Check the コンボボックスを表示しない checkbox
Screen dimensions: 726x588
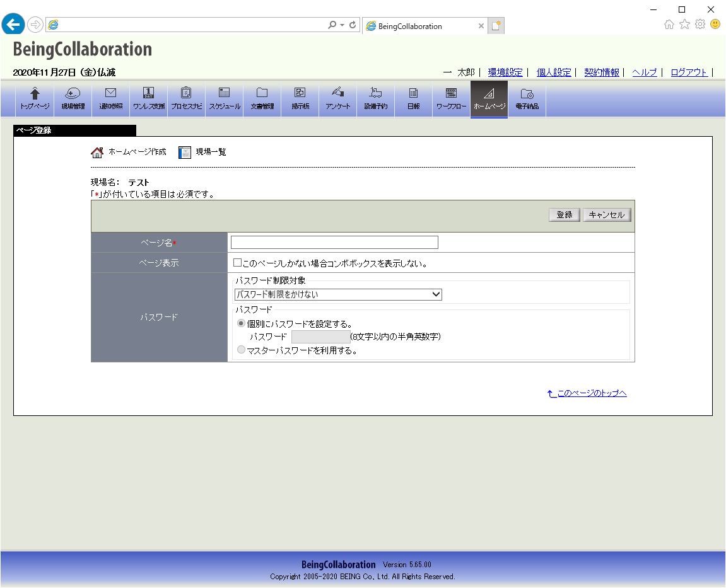point(238,263)
